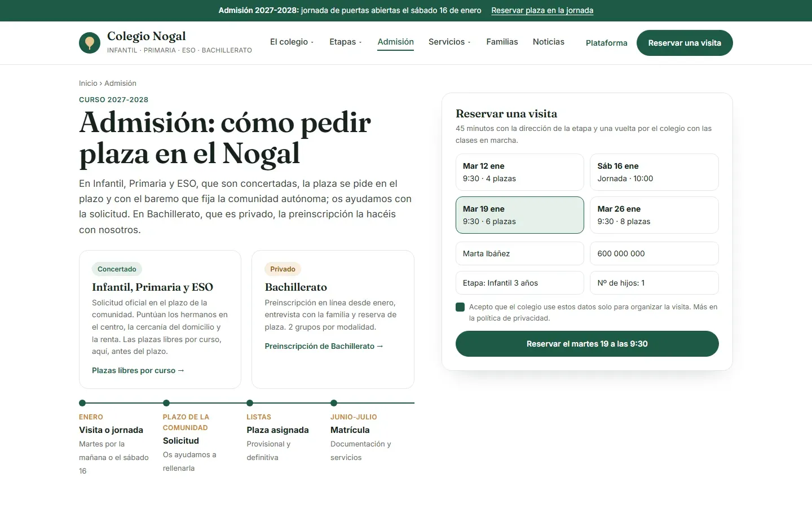
Task: Click the 600 000 000 phone field
Action: coord(654,253)
